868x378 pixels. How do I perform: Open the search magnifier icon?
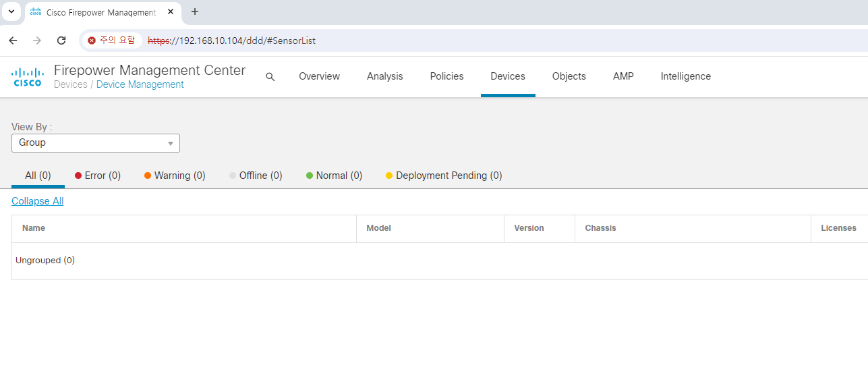tap(270, 77)
